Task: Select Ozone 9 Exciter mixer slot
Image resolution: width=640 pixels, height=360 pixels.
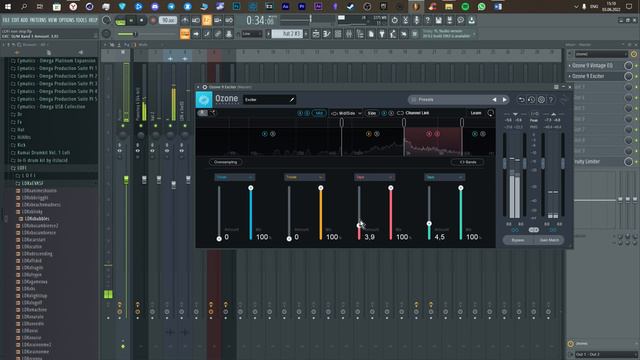Action: tap(588, 76)
